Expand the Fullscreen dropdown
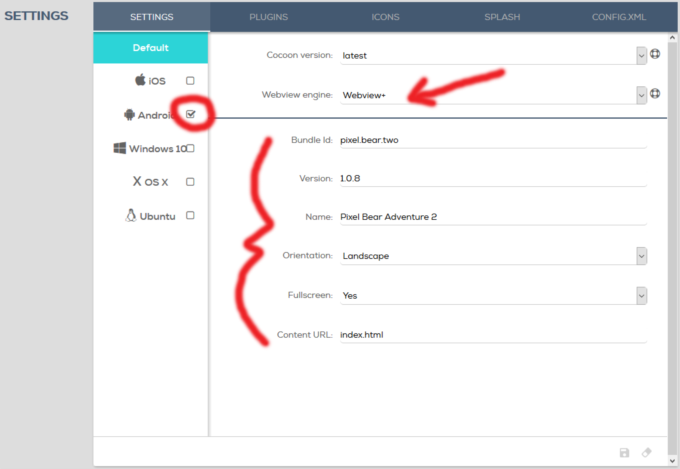 tap(641, 295)
